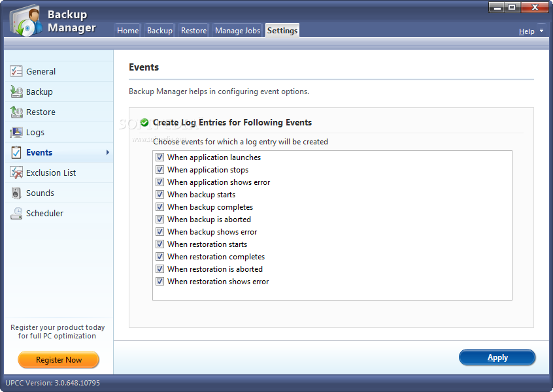This screenshot has width=553, height=392.
Task: Uncheck When restoration shows error
Action: click(159, 282)
